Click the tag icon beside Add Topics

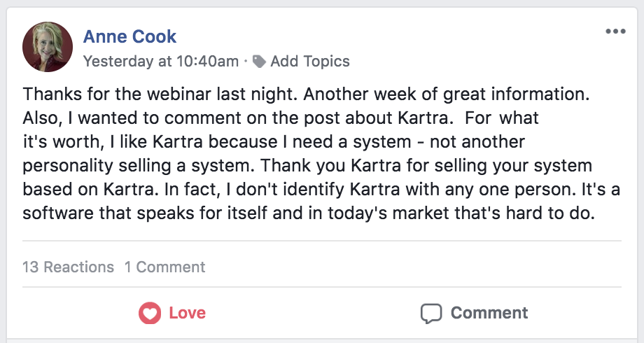click(260, 62)
